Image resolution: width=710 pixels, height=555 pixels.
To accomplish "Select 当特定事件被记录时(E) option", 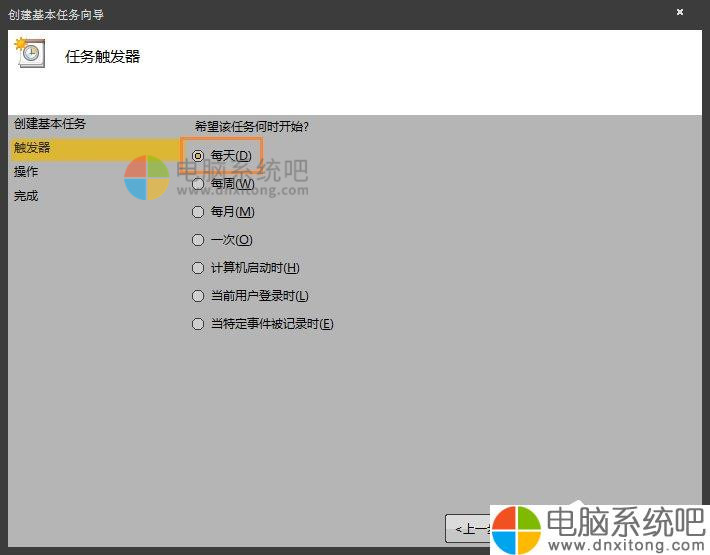I will tap(198, 324).
